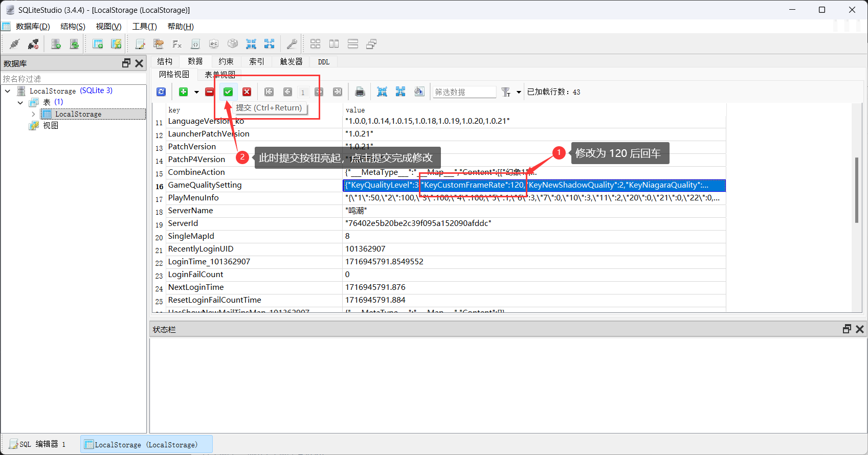
Task: Collapse LocalStorage database tree node
Action: [8, 91]
